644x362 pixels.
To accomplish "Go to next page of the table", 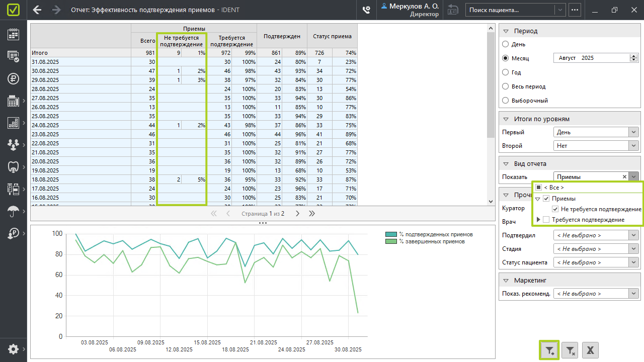I will [x=297, y=214].
